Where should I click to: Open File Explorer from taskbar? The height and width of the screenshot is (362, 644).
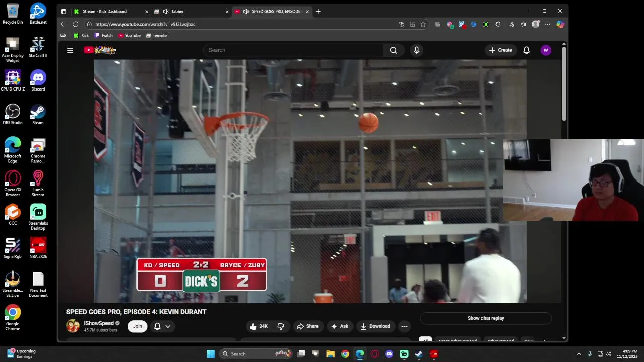pyautogui.click(x=330, y=354)
